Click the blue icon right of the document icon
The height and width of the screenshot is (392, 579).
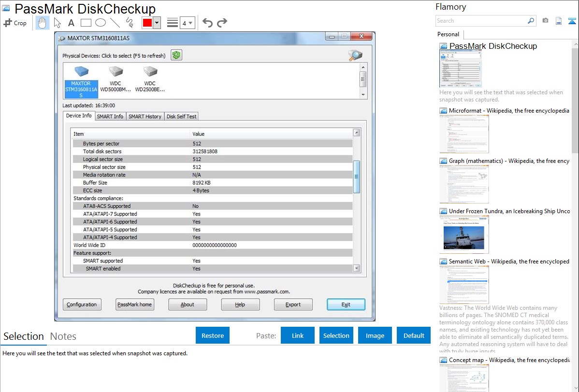click(x=572, y=21)
